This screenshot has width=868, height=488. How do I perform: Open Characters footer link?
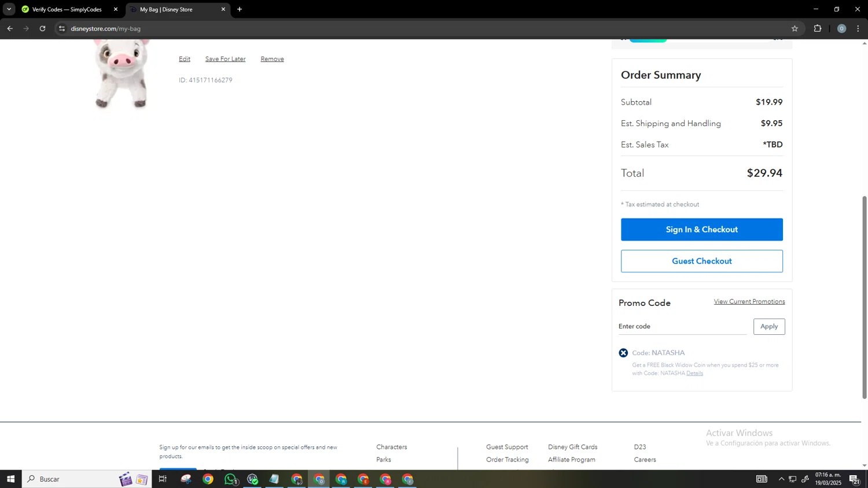(392, 447)
